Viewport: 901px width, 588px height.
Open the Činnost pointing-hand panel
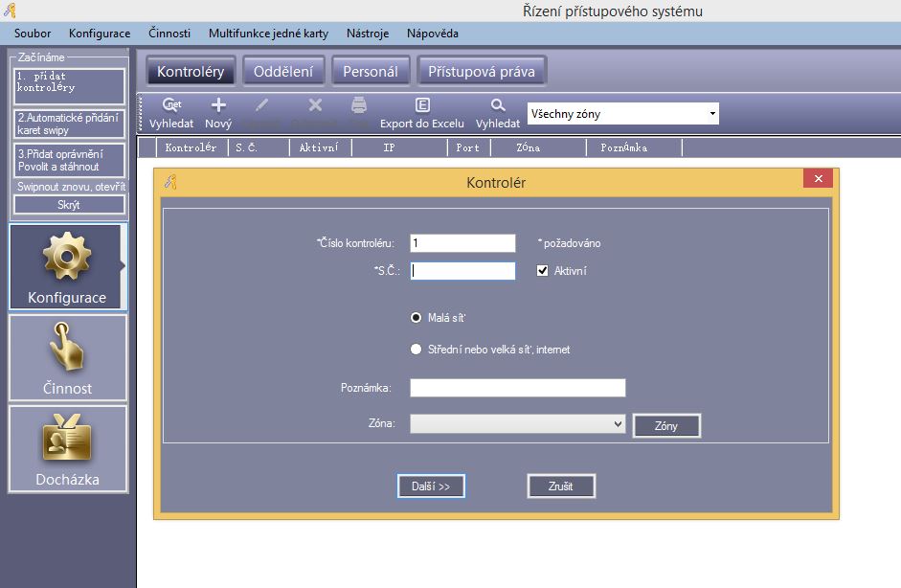pyautogui.click(x=67, y=357)
